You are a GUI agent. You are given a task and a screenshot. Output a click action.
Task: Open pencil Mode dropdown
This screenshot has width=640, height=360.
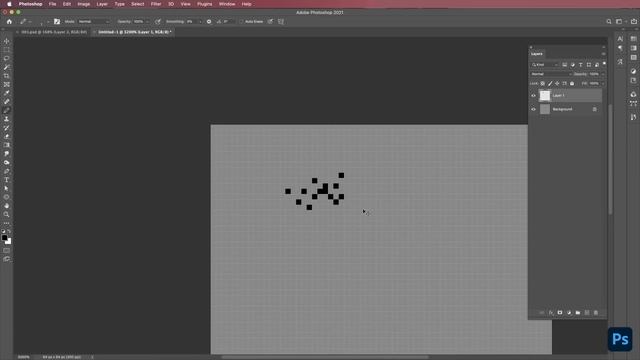[x=93, y=22]
